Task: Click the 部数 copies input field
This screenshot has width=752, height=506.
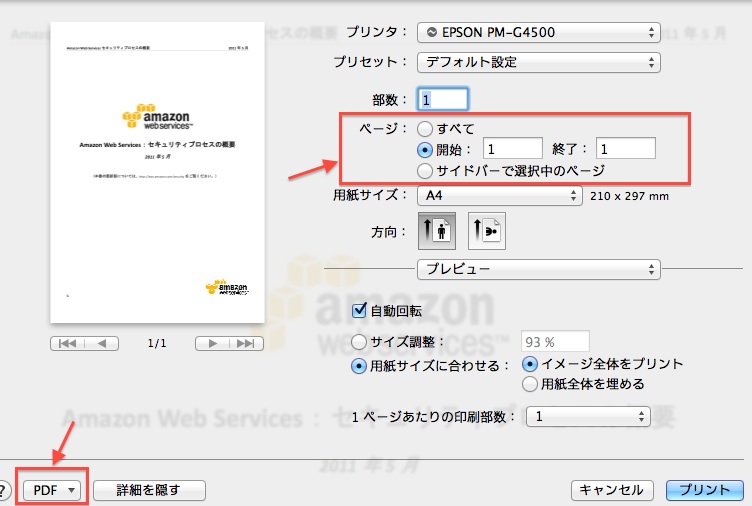Action: [443, 99]
